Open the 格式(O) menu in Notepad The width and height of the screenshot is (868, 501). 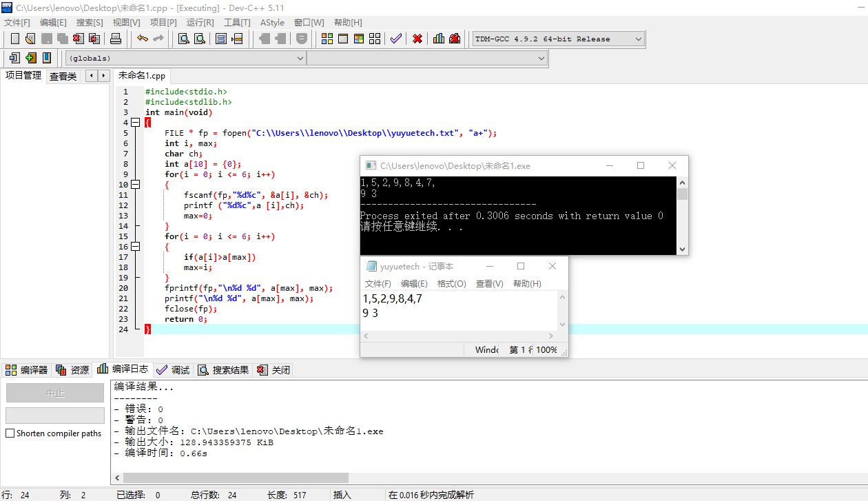[452, 283]
